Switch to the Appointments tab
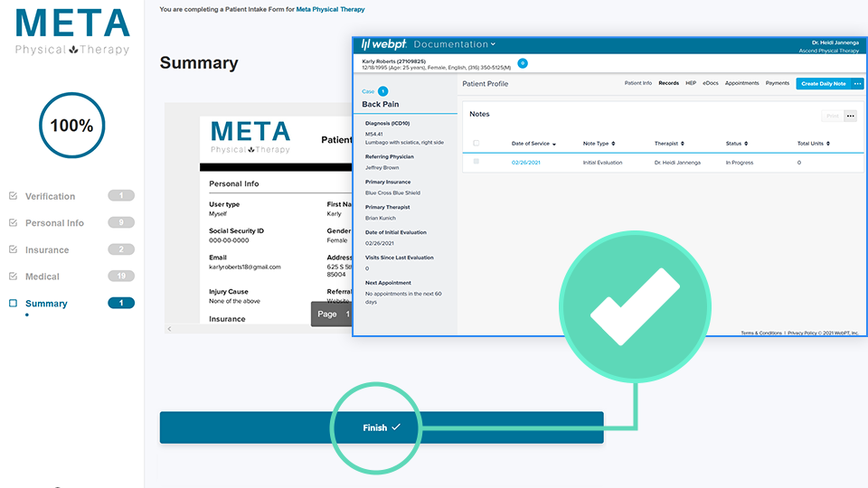 [x=741, y=83]
